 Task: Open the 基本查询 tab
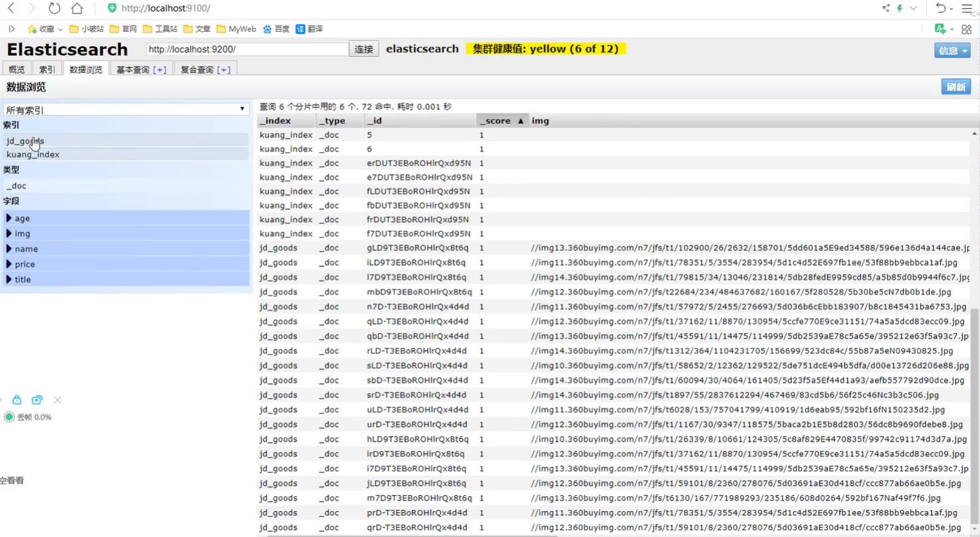[141, 69]
